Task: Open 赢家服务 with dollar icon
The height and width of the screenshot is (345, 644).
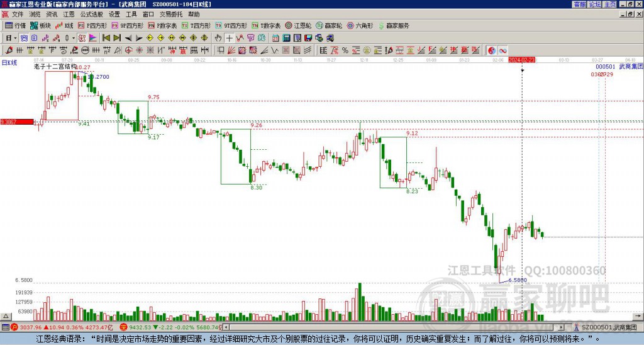Action: click(394, 25)
